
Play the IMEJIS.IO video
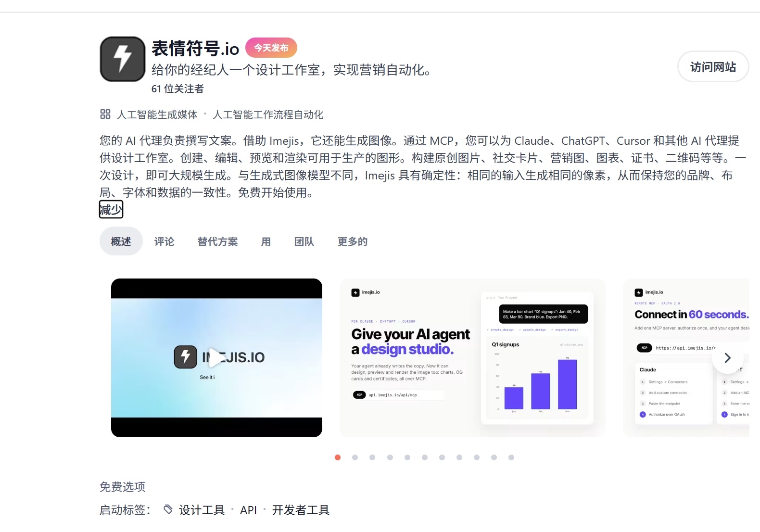(x=216, y=357)
